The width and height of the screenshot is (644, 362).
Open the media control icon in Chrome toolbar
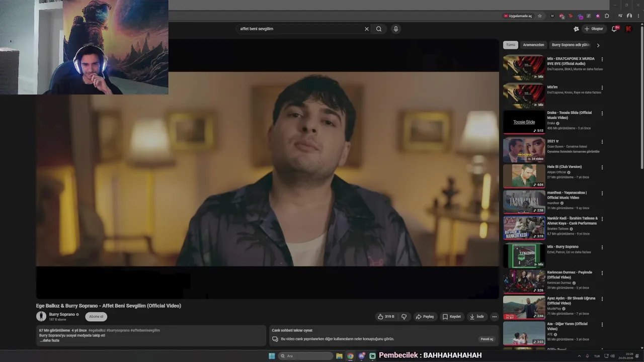(620, 16)
